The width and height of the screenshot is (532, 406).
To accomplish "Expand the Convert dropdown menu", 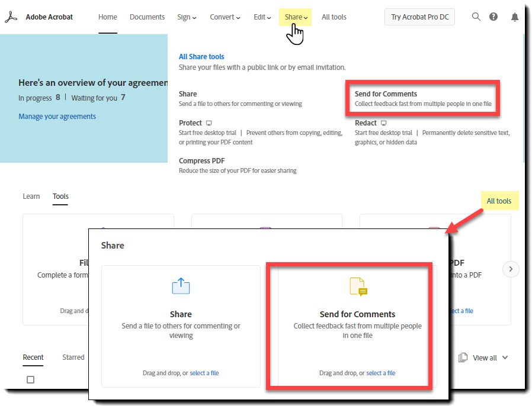I will point(225,17).
